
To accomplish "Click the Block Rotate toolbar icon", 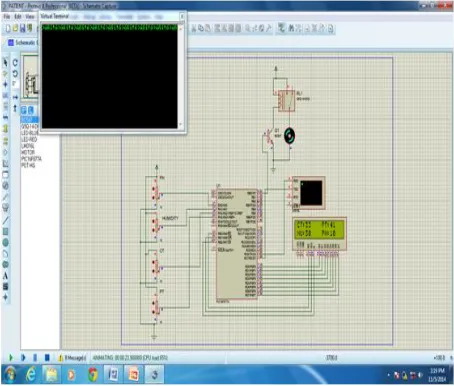I will [x=231, y=29].
